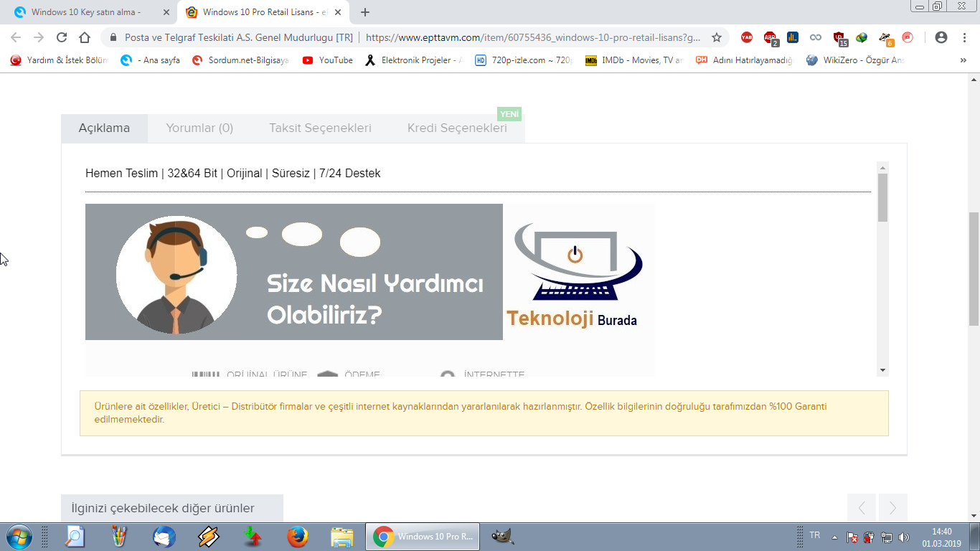Open the volume speaker tray icon
This screenshot has width=980, height=551.
[x=904, y=537]
